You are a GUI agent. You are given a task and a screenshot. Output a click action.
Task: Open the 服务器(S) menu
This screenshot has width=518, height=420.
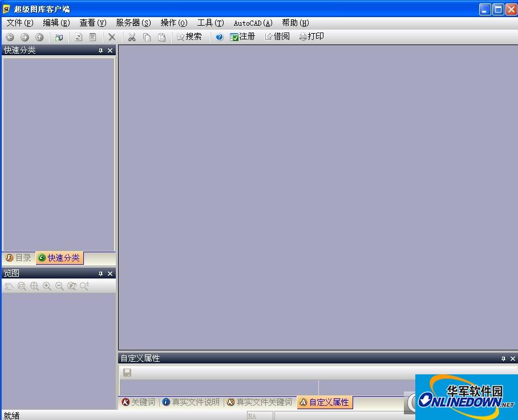[133, 23]
